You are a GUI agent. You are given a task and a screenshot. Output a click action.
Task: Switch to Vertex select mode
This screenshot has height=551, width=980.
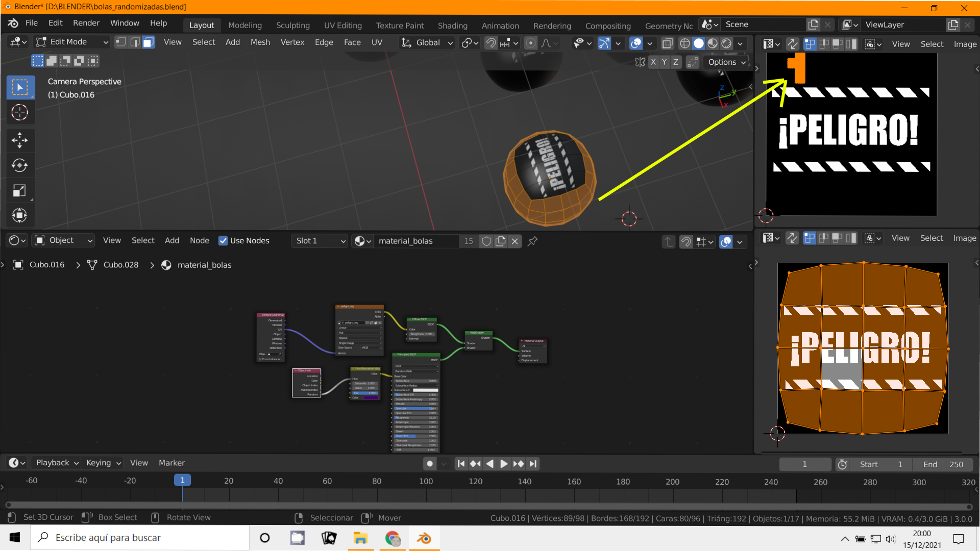(121, 42)
